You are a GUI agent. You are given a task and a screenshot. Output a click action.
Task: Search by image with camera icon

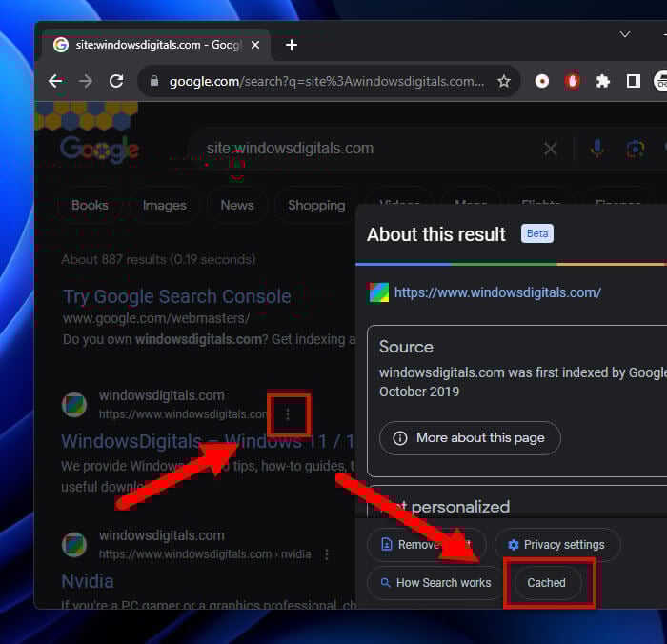pos(636,149)
